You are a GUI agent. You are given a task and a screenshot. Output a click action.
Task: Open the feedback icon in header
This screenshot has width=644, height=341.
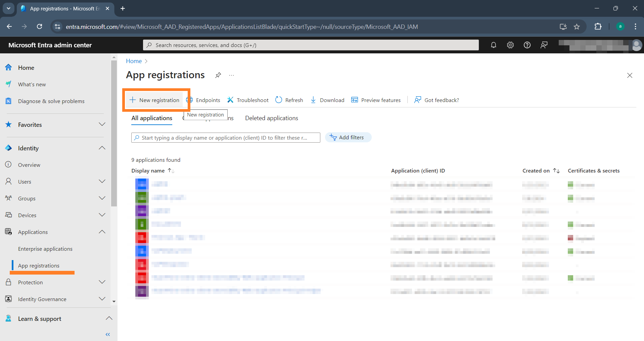[544, 45]
